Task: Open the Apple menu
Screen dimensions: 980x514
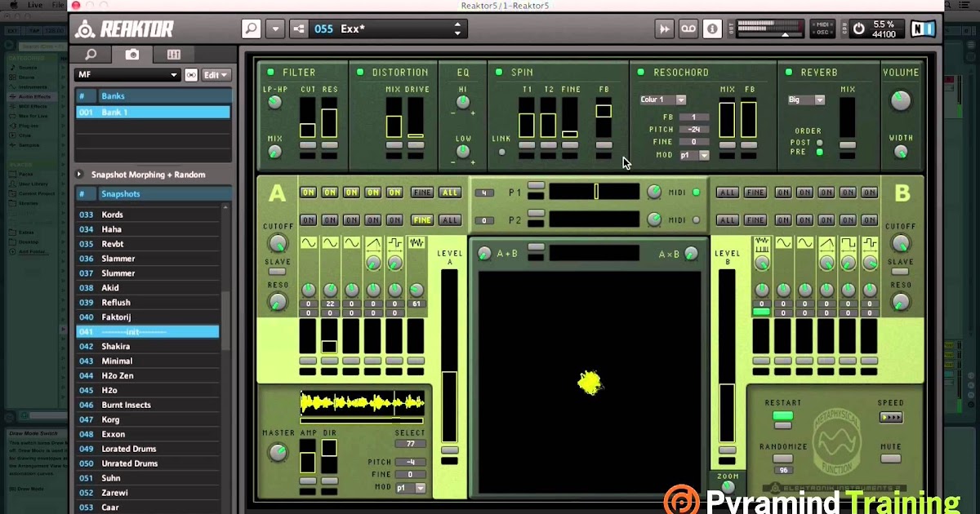Action: [x=13, y=5]
